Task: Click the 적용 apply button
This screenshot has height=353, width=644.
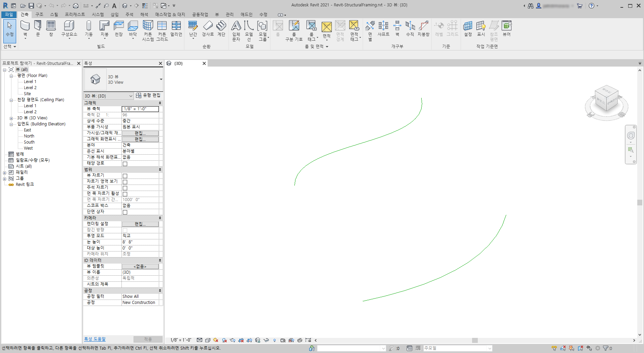Action: [148, 339]
